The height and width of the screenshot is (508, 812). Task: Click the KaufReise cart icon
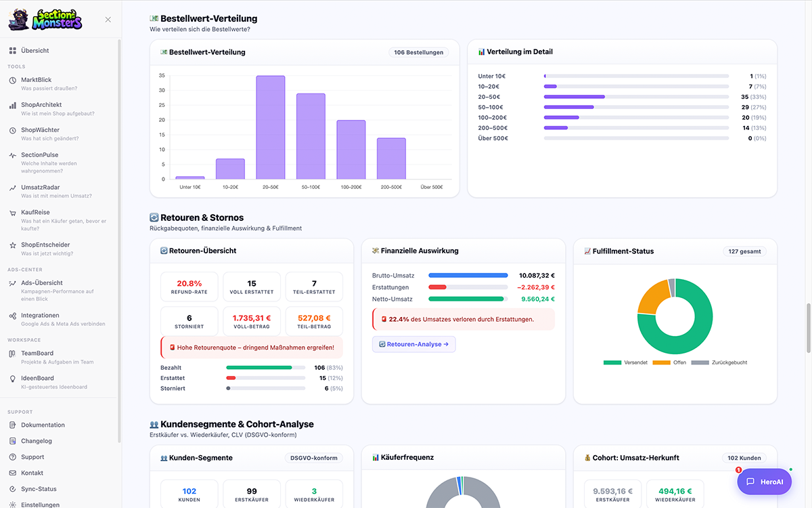click(x=13, y=213)
